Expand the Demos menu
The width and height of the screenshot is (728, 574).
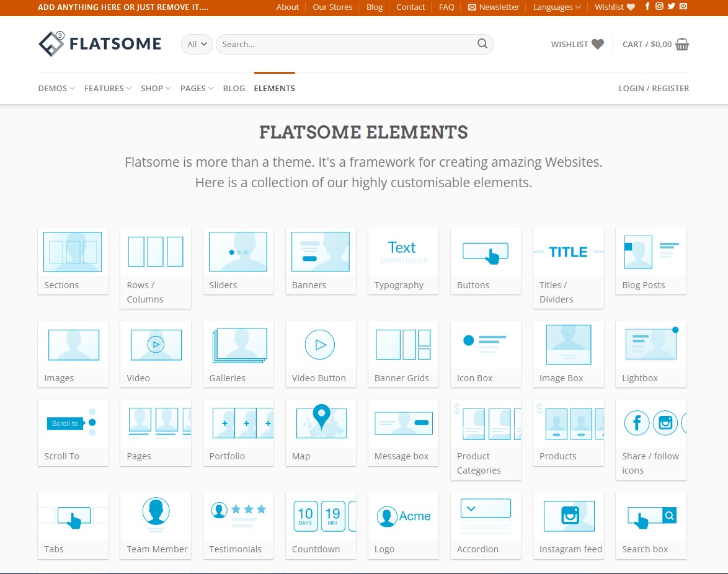(x=56, y=88)
